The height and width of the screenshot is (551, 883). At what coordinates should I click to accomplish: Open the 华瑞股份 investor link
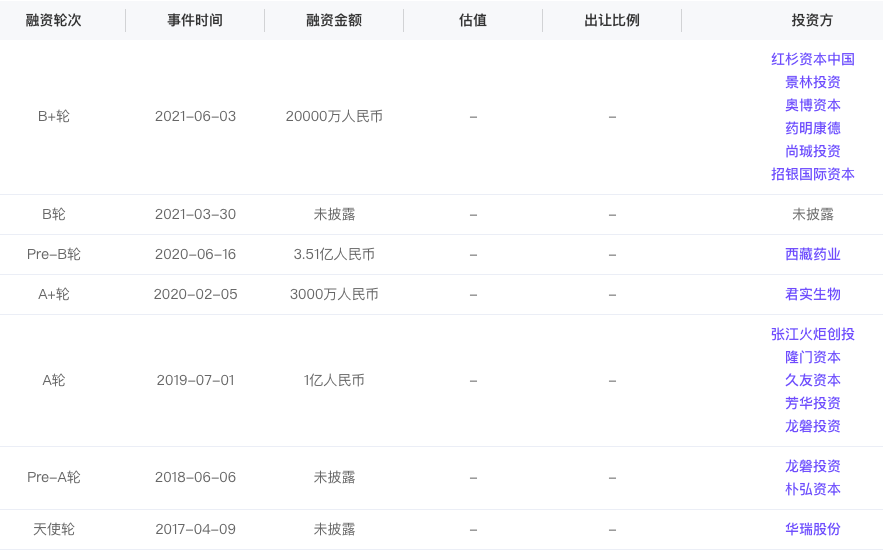812,530
